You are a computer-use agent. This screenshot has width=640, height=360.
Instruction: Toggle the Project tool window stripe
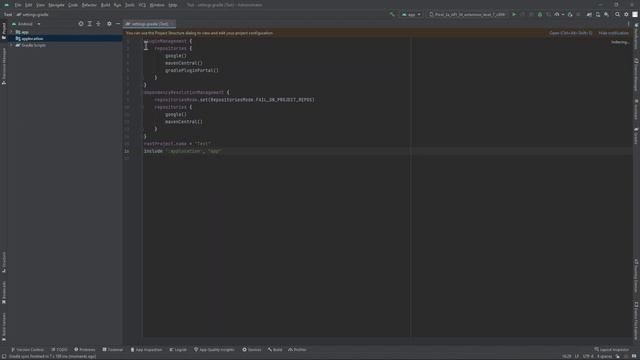click(4, 31)
